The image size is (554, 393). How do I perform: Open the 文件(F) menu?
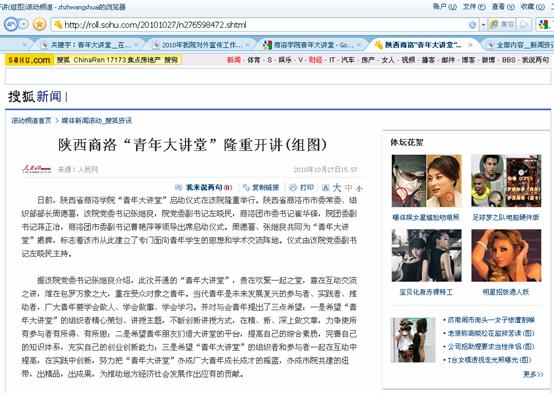474,6
